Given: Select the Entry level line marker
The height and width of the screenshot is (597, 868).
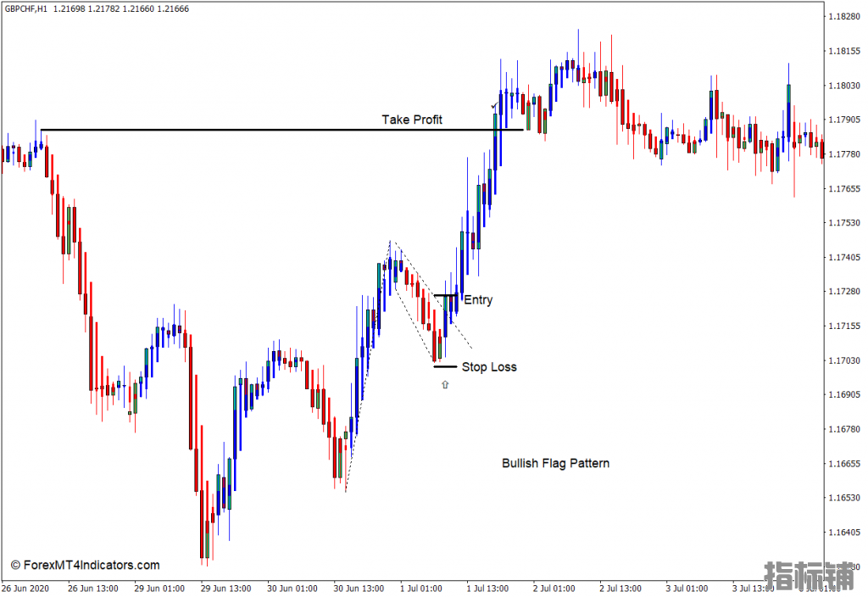Looking at the screenshot, I should (x=446, y=295).
